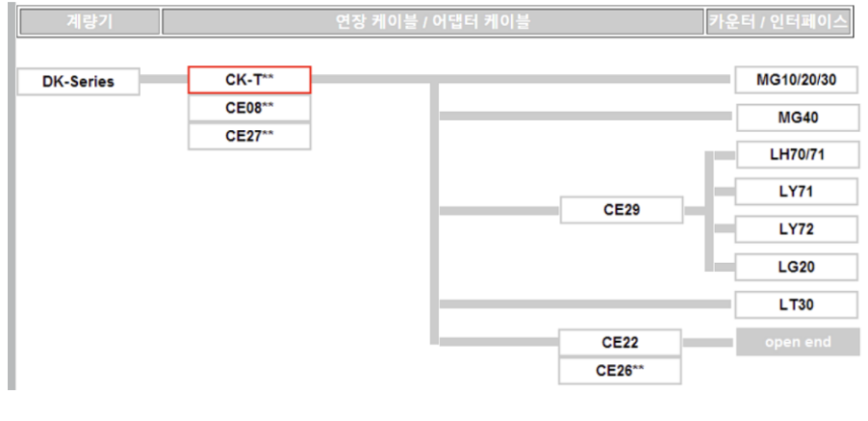Select the 연장 케이블 / 어댑터 케이블 header
Viewport: 868px width, 421px height.
coord(432,21)
